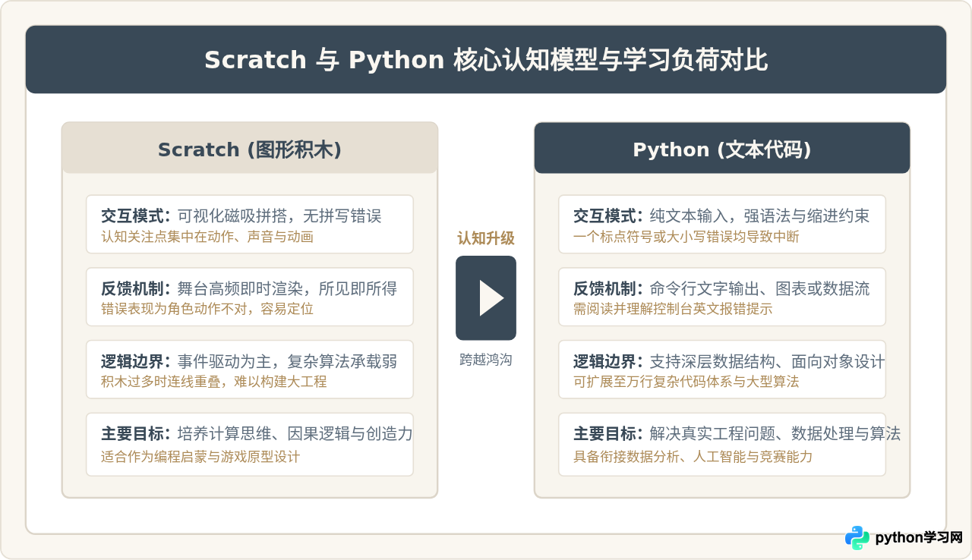This screenshot has height=560, width=972.
Task: Click the '跨越鸿沟' caption
Action: (486, 360)
